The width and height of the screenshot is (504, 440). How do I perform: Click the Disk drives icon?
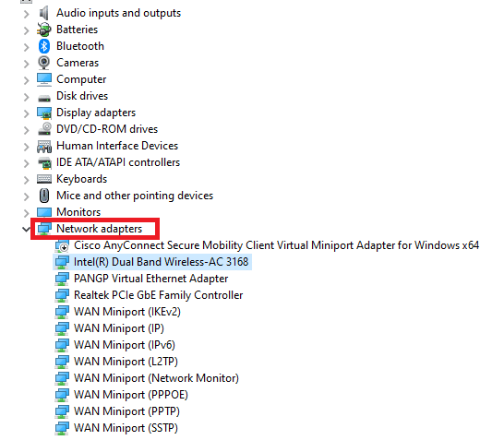[x=44, y=98]
